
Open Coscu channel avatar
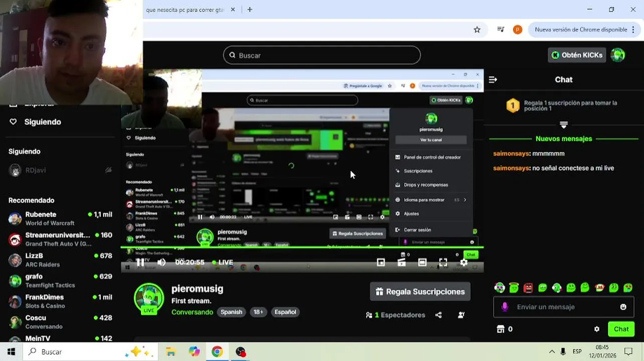click(x=16, y=322)
